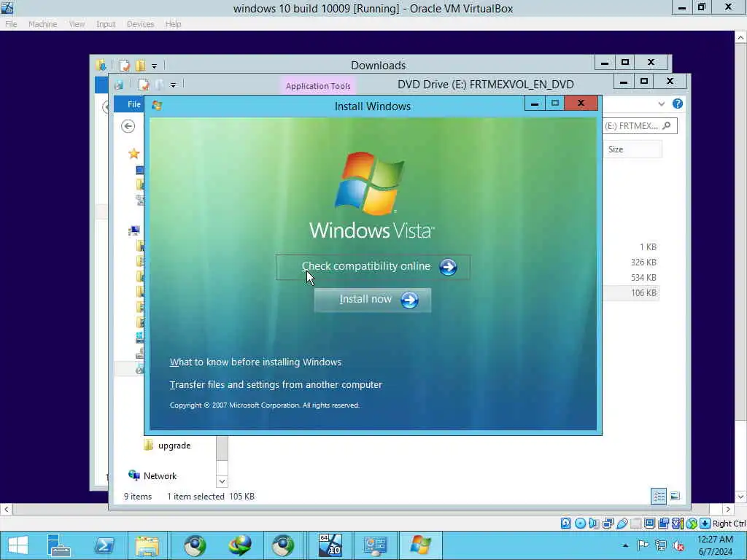Click the 534 KB file size cell
Image resolution: width=747 pixels, height=560 pixels.
[x=643, y=278]
